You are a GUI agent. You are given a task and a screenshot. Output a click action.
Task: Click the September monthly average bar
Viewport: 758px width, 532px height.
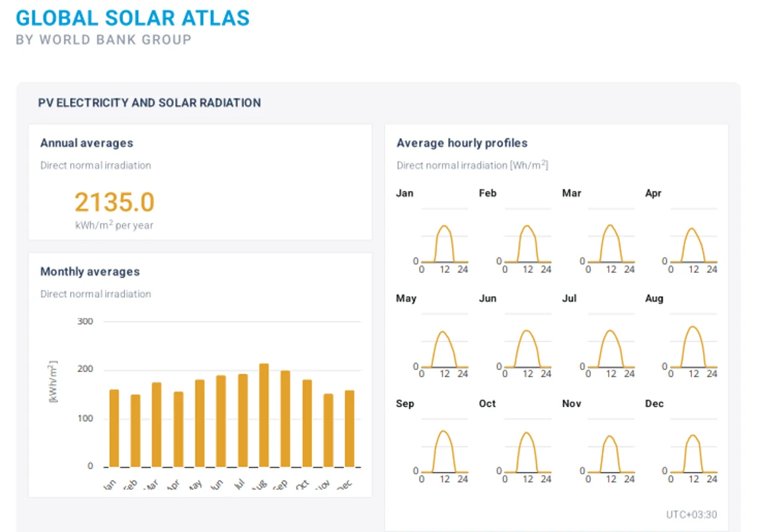click(x=285, y=418)
